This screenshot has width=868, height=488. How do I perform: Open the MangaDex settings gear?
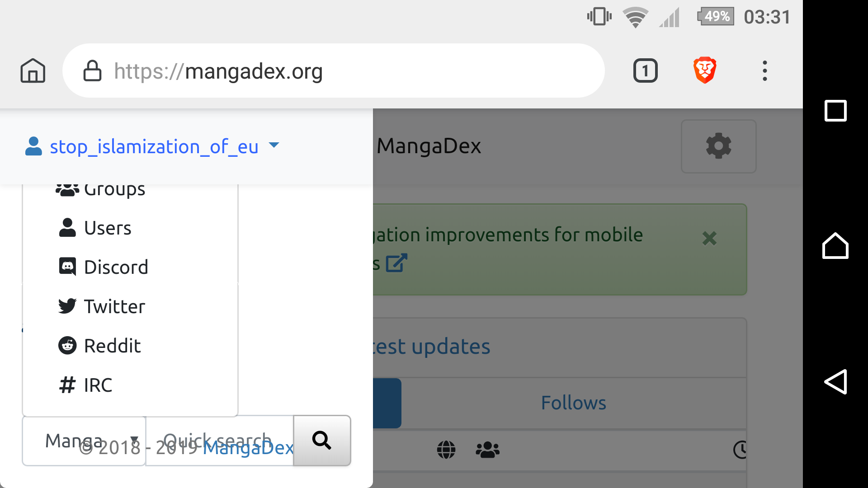coord(718,146)
